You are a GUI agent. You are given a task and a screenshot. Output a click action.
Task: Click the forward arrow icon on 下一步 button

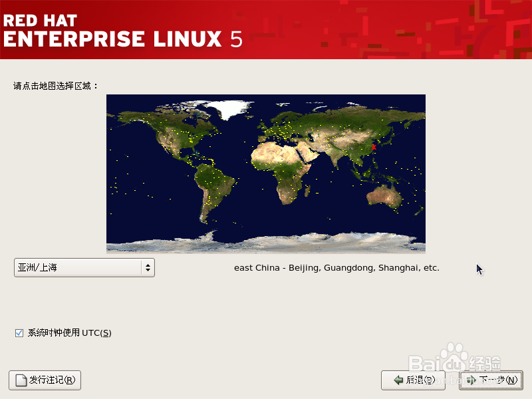pyautogui.click(x=470, y=380)
